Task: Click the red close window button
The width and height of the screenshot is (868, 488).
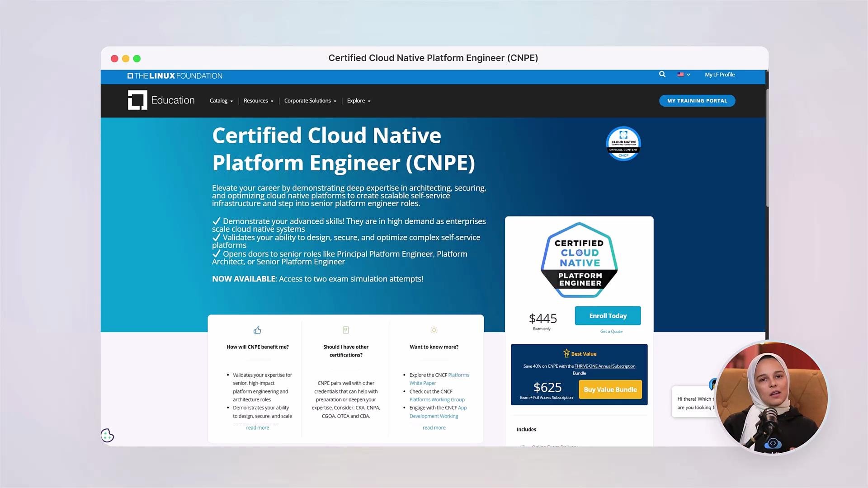Action: [114, 59]
